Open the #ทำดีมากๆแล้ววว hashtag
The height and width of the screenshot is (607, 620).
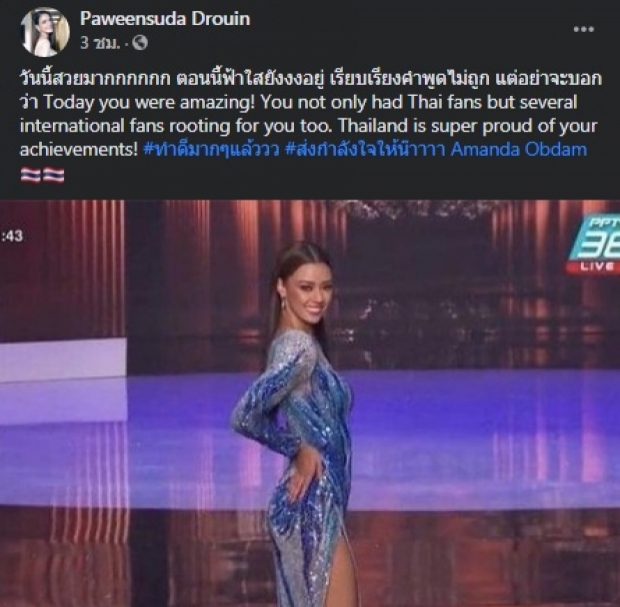pos(211,150)
